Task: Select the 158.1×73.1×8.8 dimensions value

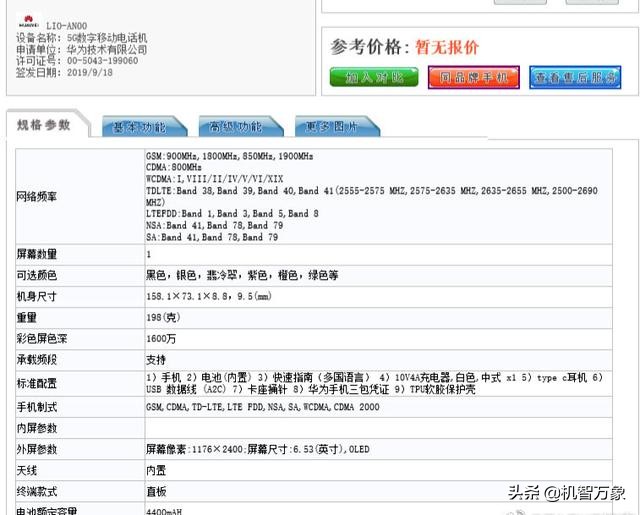Action: pyautogui.click(x=209, y=296)
